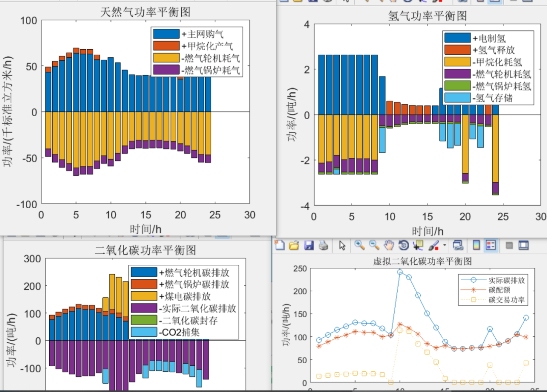Image resolution: width=547 pixels, height=392 pixels.
Task: Click the Print Figure icon
Action: tap(323, 245)
